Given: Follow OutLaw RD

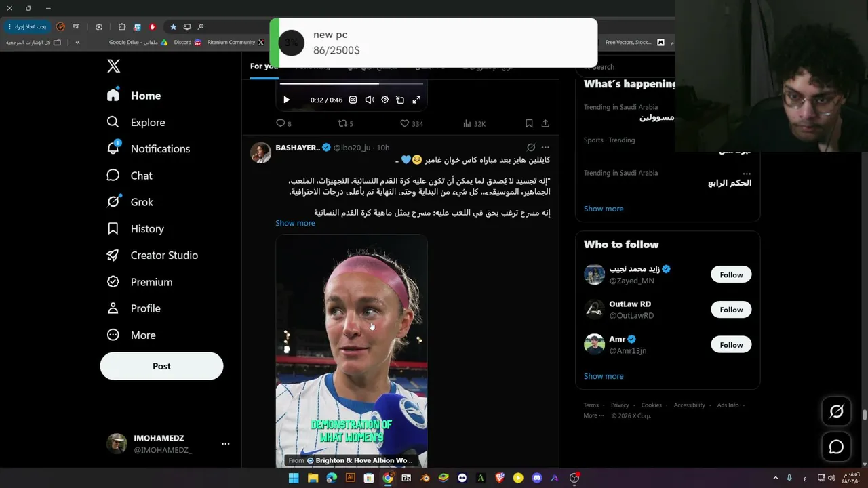Looking at the screenshot, I should click(x=731, y=310).
